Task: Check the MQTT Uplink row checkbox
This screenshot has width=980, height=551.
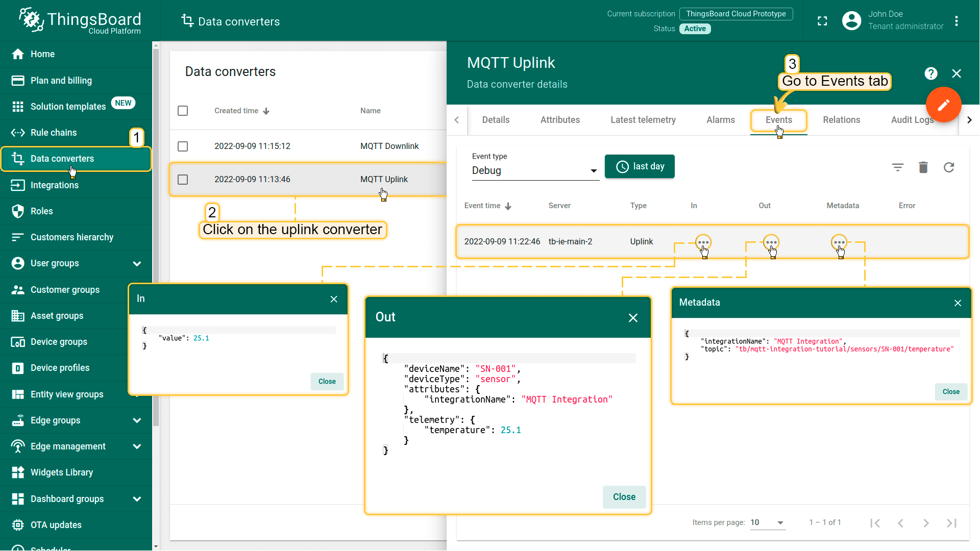Action: tap(183, 180)
